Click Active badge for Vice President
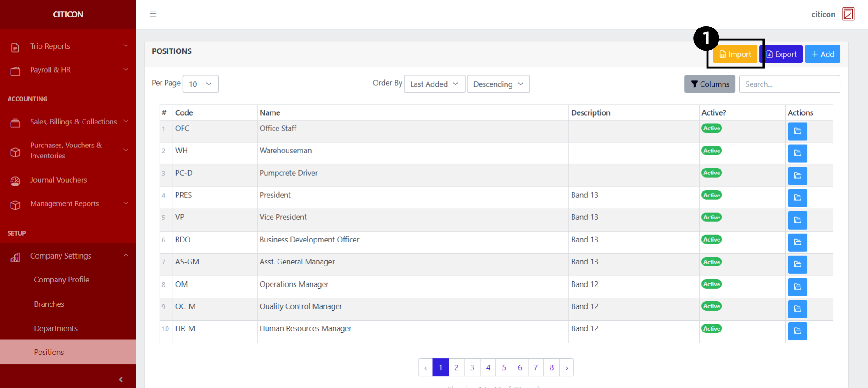This screenshot has width=868, height=388. click(x=711, y=217)
